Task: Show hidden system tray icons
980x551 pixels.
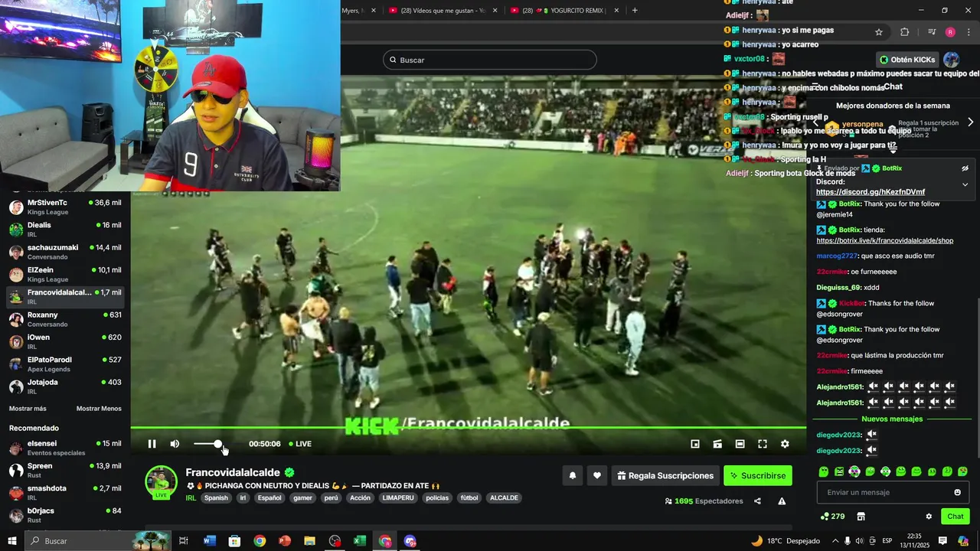Action: click(835, 541)
